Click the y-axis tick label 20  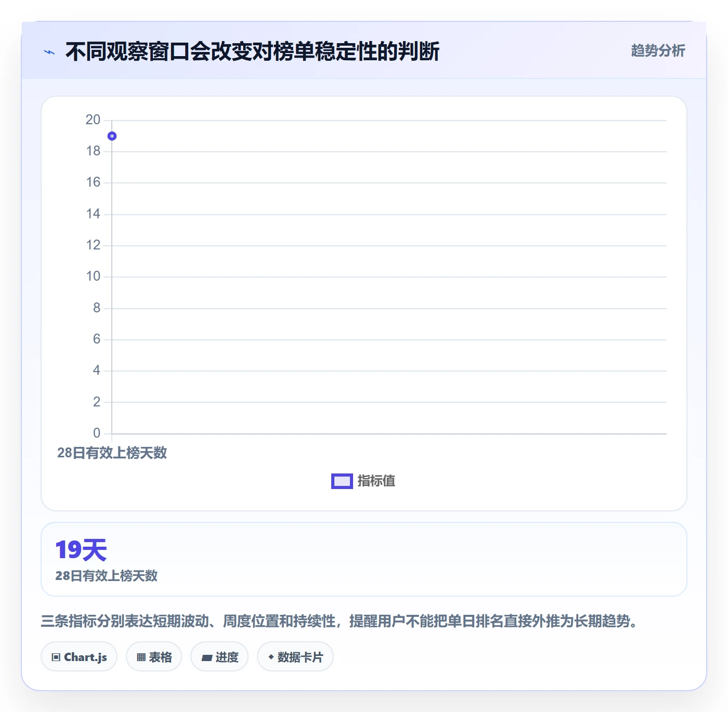[93, 120]
